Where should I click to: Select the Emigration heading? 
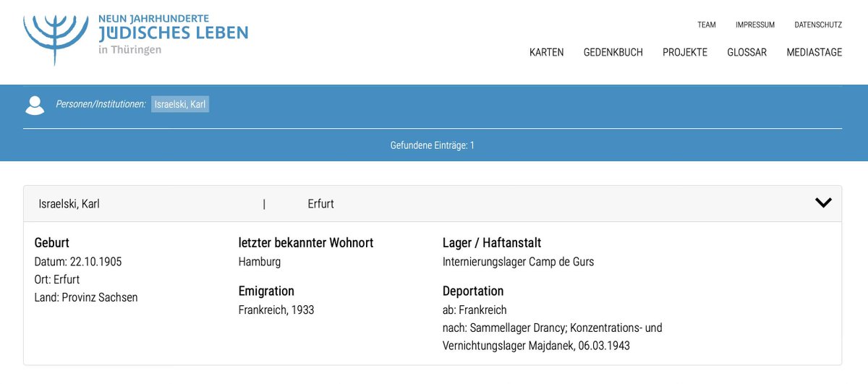(266, 291)
